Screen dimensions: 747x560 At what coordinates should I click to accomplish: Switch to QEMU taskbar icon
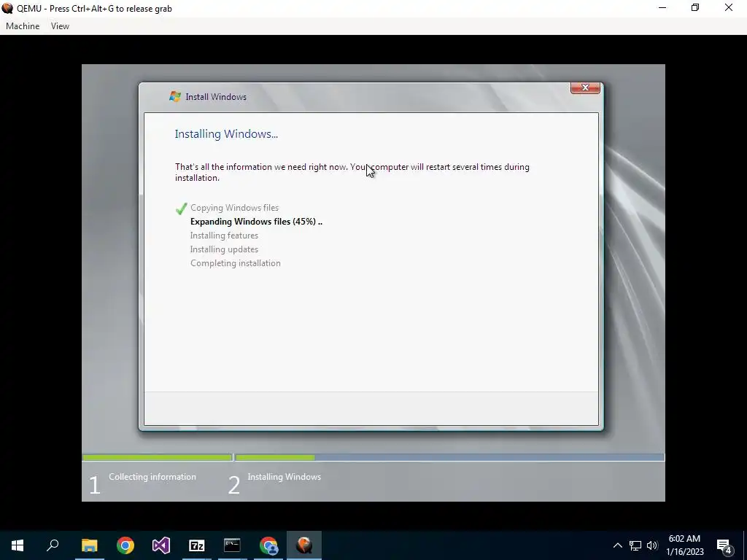tap(304, 545)
